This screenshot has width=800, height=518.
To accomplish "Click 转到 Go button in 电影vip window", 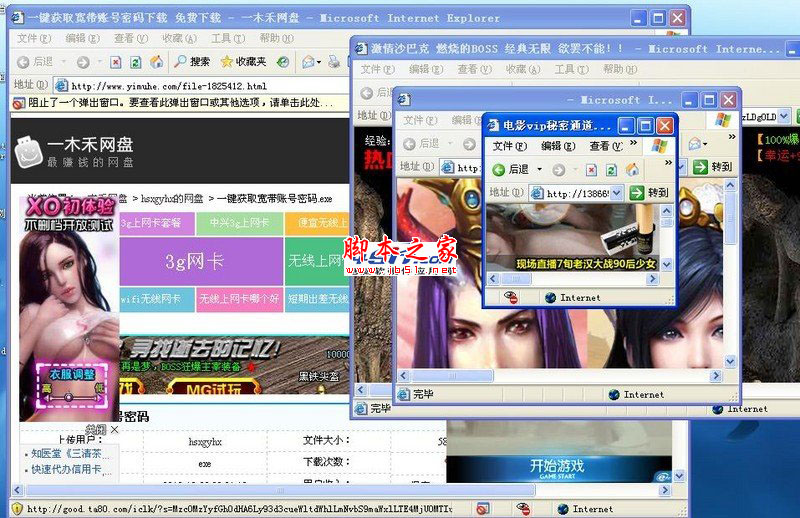I will 649,193.
